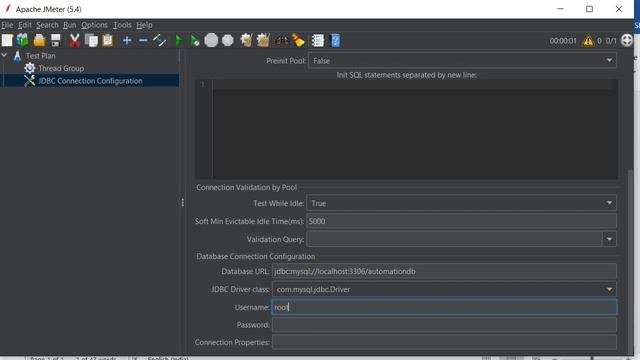This screenshot has width=640, height=360.
Task: Focus the Password field
Action: click(x=444, y=325)
